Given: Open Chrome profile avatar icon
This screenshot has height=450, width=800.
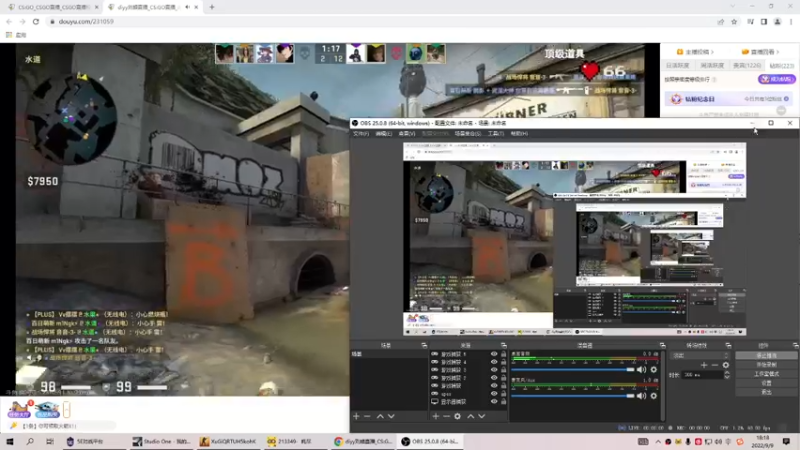Looking at the screenshot, I should click(778, 21).
